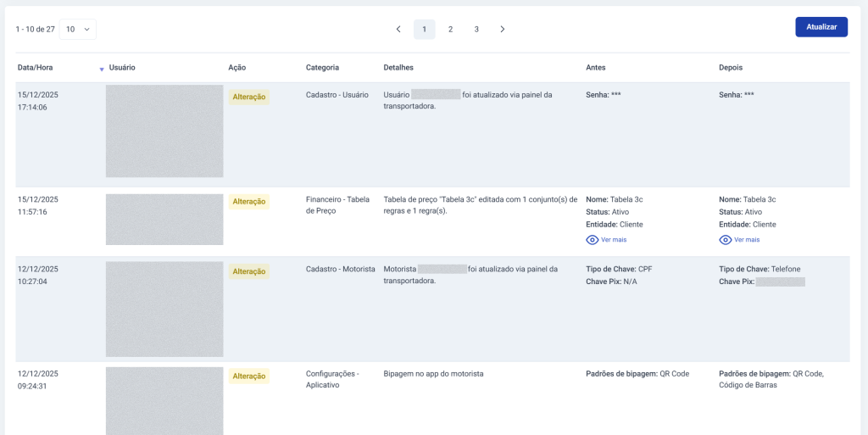This screenshot has height=435, width=868.
Task: Click the eye icon in Depois column
Action: tap(725, 240)
